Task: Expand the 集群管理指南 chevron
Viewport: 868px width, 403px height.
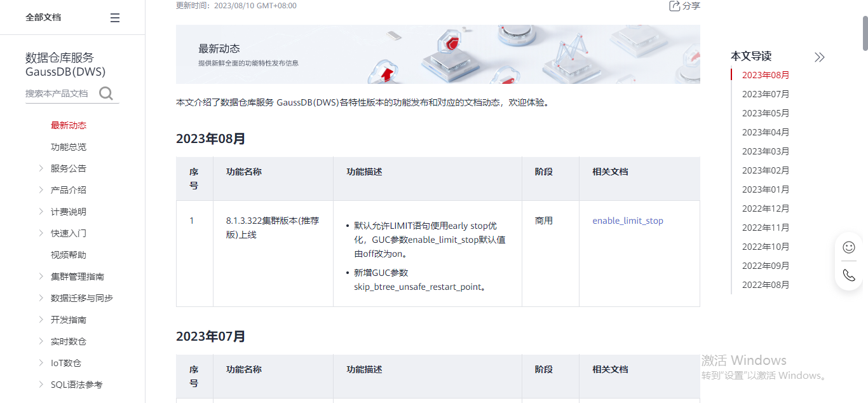Action: [41, 277]
